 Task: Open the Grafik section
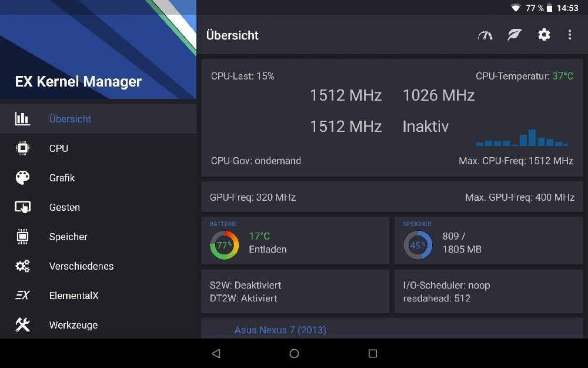coord(98,178)
